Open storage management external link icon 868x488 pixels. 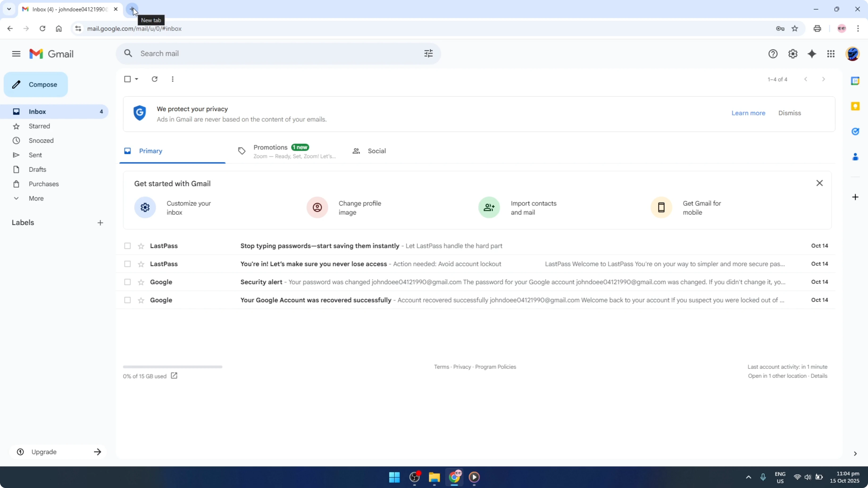(174, 376)
